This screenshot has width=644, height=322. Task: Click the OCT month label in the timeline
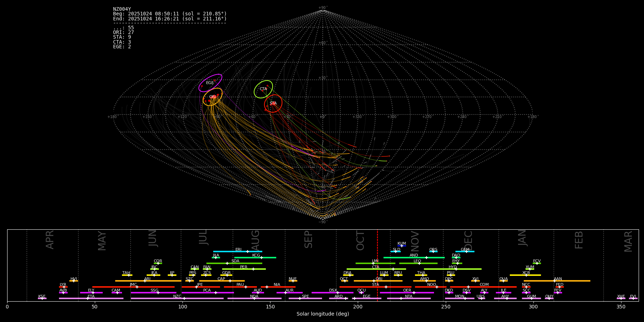coord(360,240)
